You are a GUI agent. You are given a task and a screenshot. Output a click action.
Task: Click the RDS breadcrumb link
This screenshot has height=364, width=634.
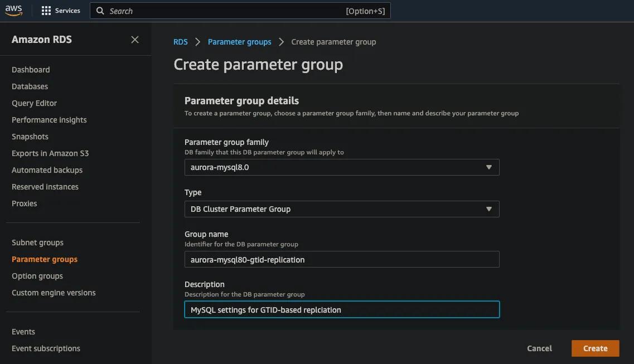180,41
